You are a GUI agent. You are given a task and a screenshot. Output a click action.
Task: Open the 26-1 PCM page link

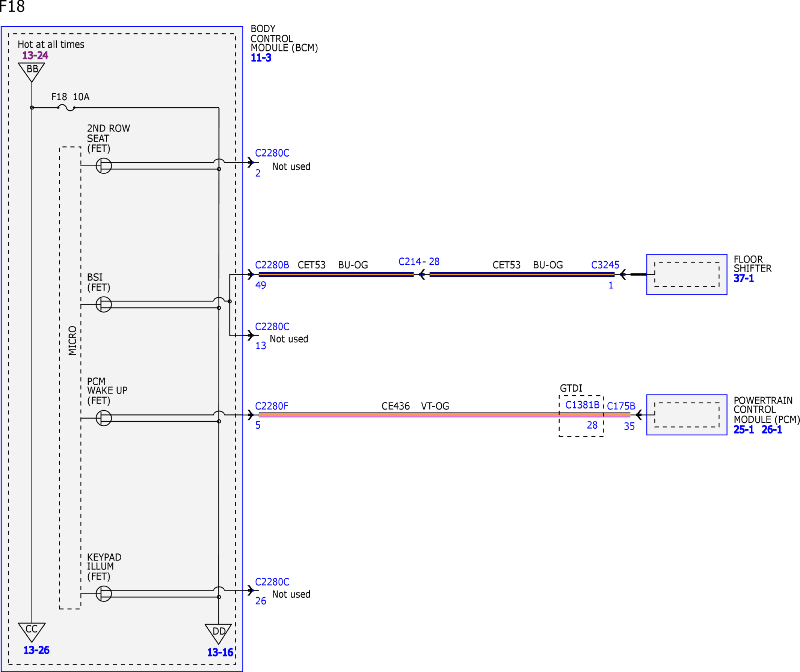point(772,430)
